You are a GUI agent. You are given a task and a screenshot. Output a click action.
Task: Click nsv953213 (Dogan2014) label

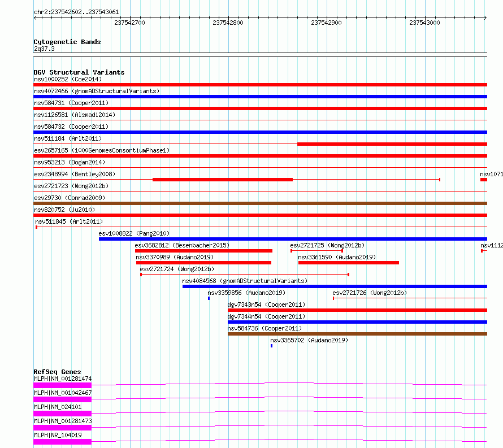[70, 162]
